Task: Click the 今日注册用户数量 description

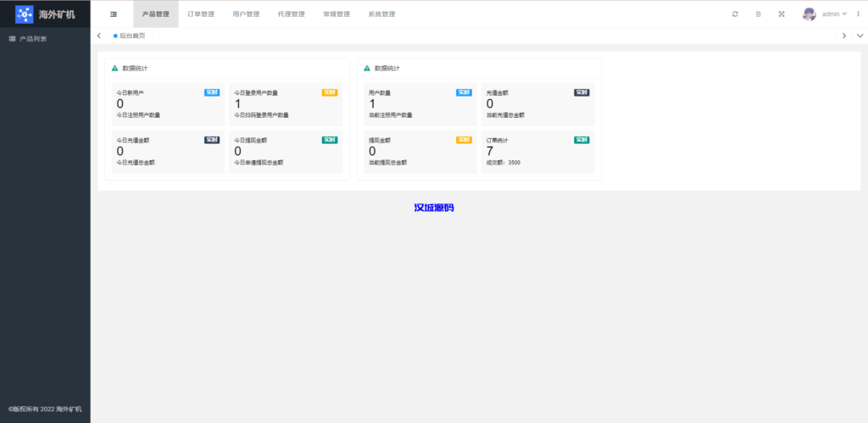Action: (x=138, y=115)
